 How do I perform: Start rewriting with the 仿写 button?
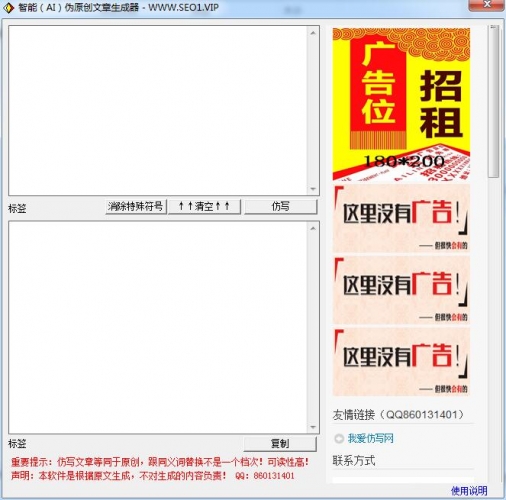(280, 207)
